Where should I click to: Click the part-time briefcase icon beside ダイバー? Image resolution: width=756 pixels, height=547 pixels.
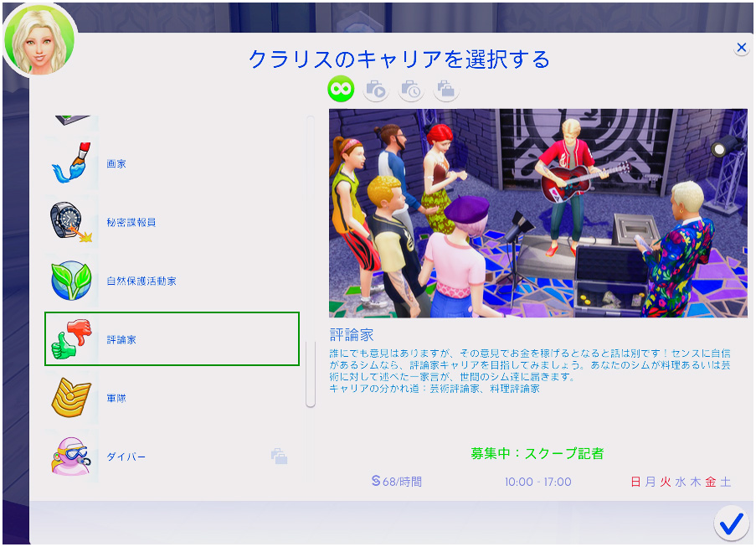(x=279, y=457)
